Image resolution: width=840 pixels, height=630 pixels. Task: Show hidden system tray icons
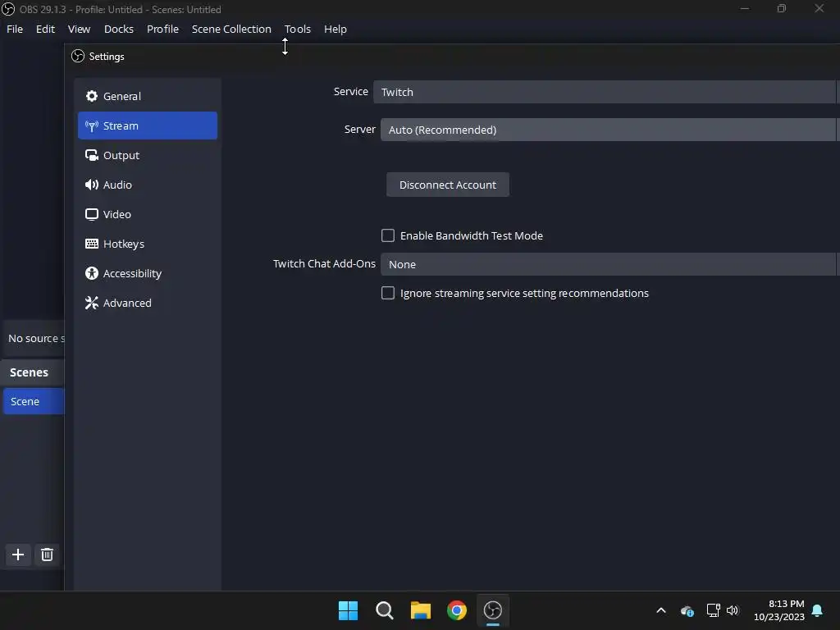[x=661, y=610]
